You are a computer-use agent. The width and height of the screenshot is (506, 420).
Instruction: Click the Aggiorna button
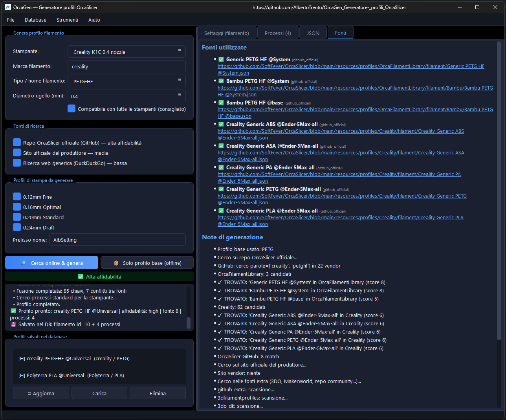pos(41,393)
